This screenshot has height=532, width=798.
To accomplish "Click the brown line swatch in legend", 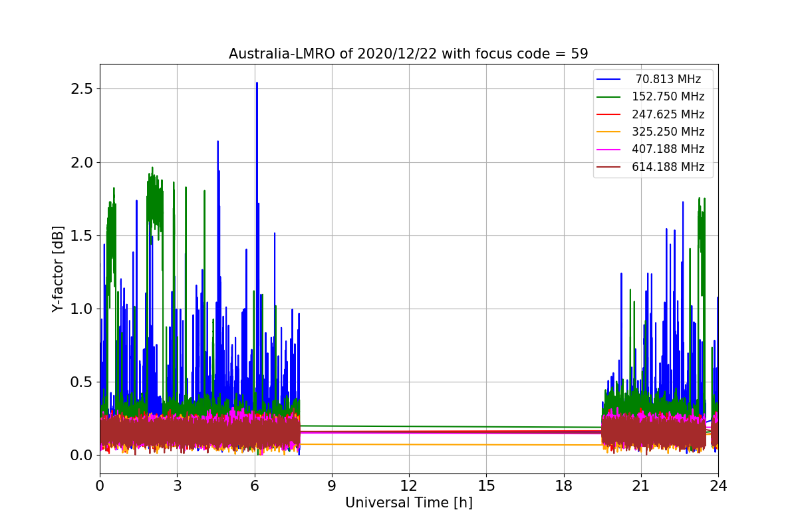I will click(609, 168).
